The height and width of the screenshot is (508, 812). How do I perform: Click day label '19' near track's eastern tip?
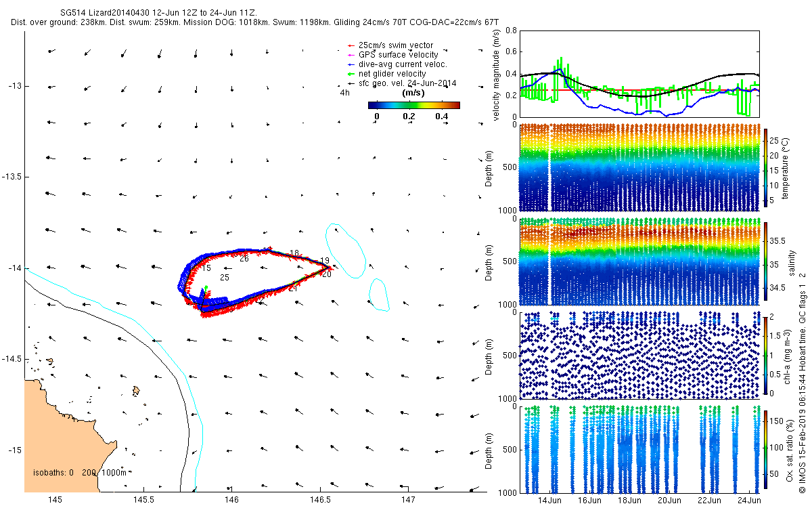(325, 261)
